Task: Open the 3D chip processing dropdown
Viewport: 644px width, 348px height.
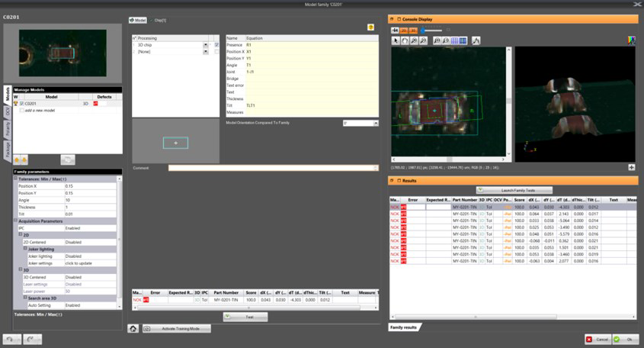Action: click(x=206, y=45)
